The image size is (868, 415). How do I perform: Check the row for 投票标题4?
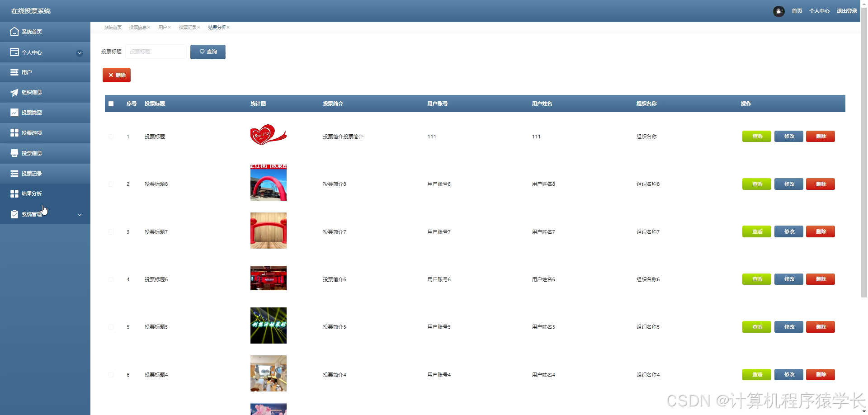coord(111,375)
